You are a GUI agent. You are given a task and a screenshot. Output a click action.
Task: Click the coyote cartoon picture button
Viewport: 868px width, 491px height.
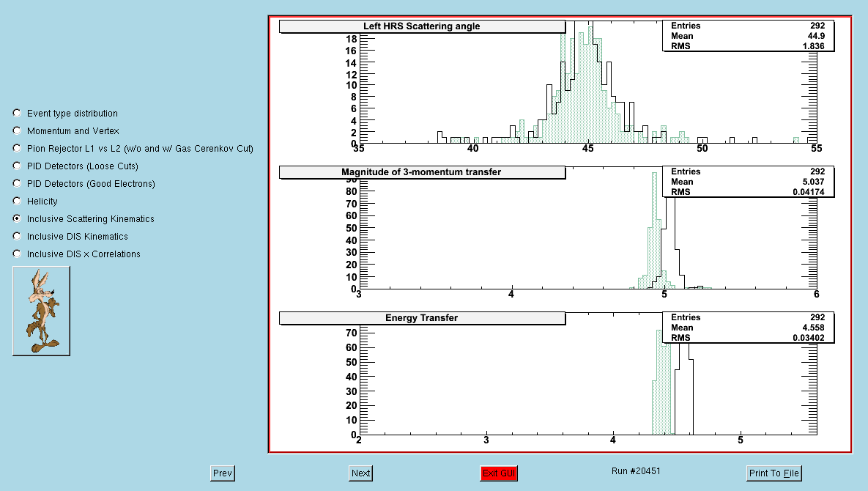click(x=42, y=311)
